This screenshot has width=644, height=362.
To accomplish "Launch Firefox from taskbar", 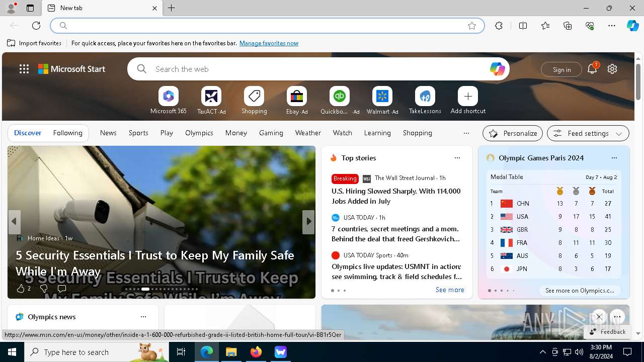I will click(x=256, y=352).
